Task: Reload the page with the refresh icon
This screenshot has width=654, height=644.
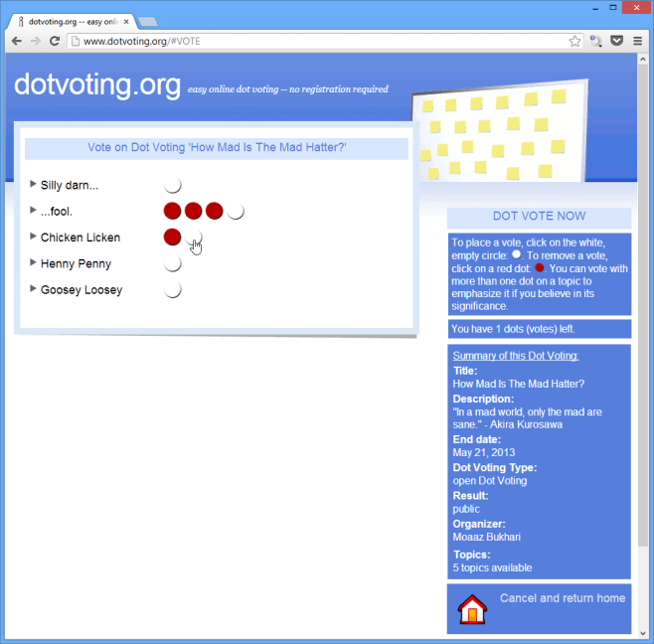Action: coord(55,41)
